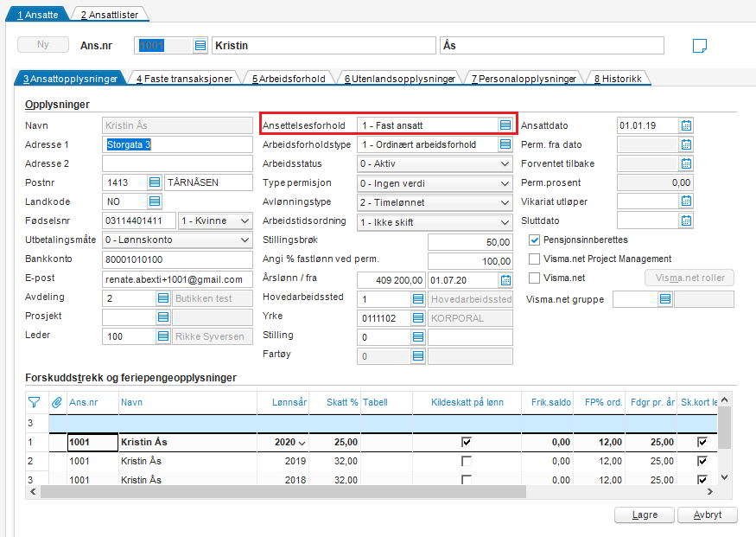Open Avdeling lookup list icon
756x537 pixels.
[163, 298]
